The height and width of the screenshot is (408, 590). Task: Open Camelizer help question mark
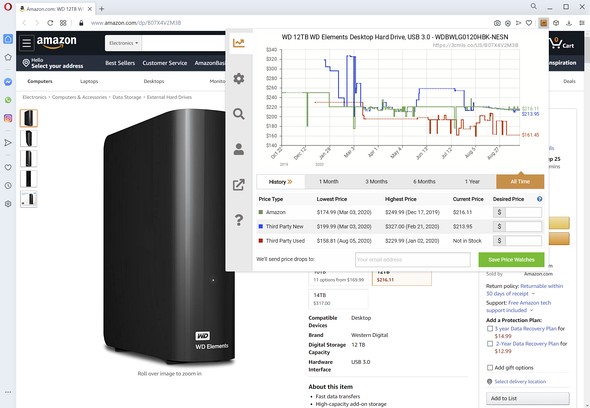(x=239, y=220)
